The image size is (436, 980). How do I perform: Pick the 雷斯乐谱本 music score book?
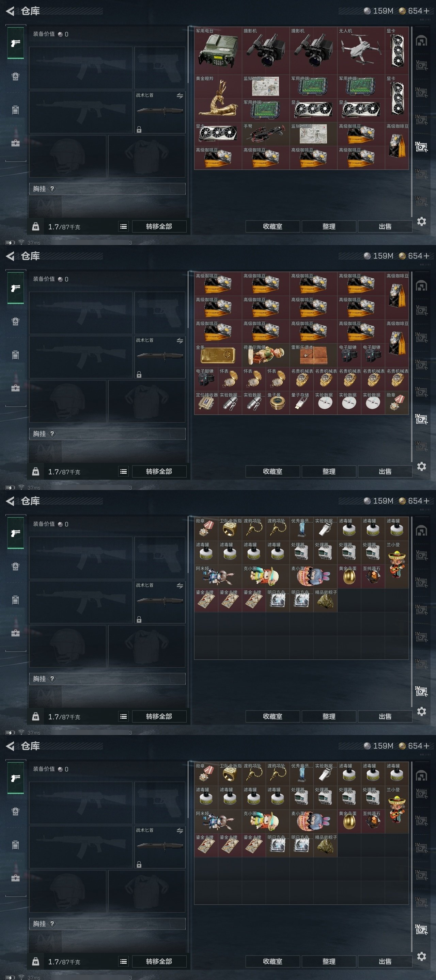(x=313, y=355)
